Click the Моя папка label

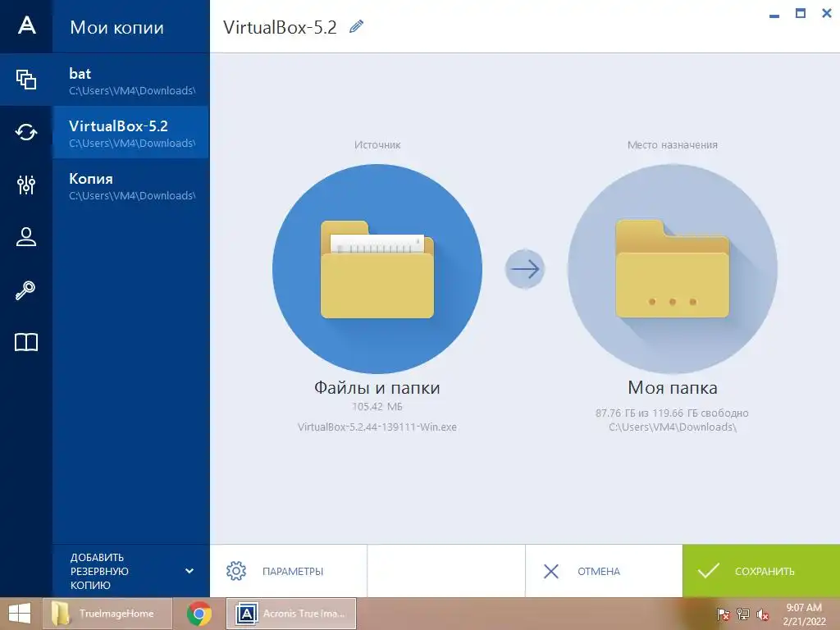tap(673, 387)
